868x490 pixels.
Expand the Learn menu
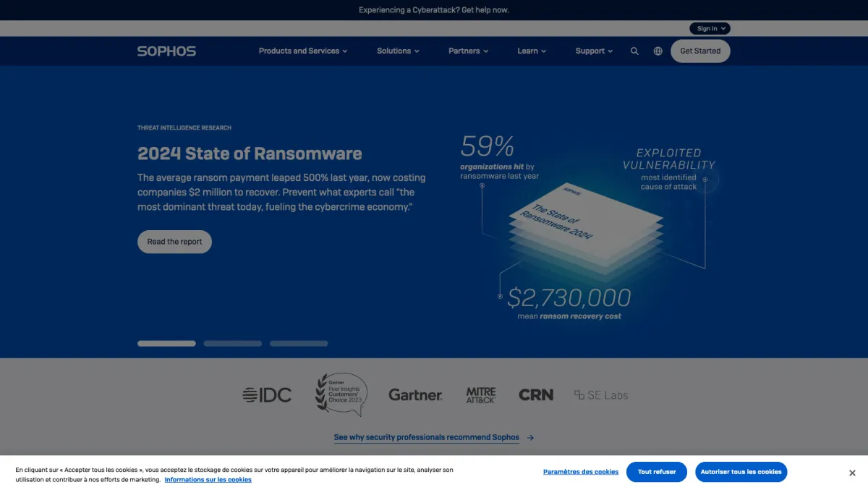[532, 51]
